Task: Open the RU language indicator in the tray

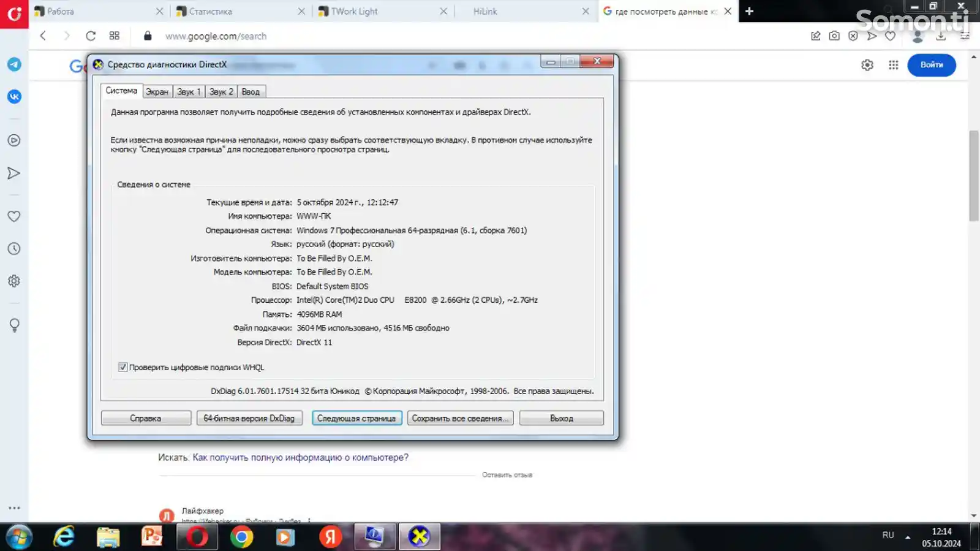Action: (888, 535)
